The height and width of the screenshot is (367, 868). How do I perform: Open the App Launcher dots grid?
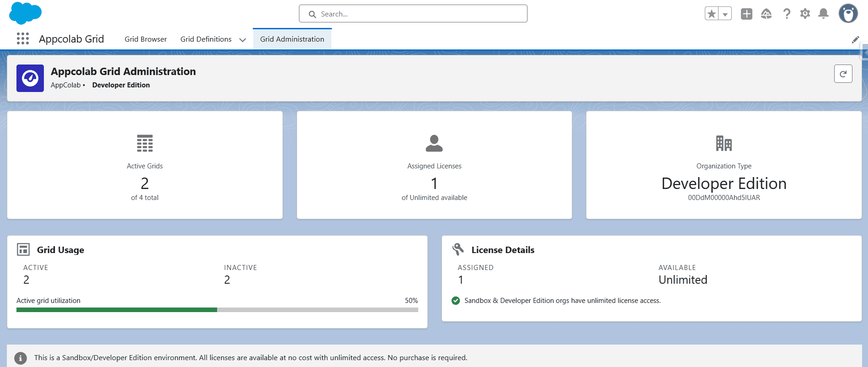[x=23, y=39]
